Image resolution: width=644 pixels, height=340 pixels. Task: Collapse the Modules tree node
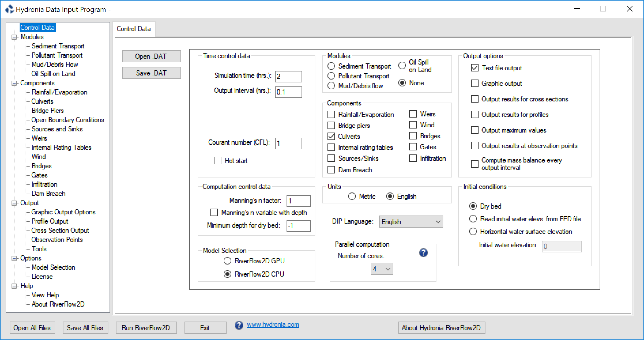[x=14, y=37]
